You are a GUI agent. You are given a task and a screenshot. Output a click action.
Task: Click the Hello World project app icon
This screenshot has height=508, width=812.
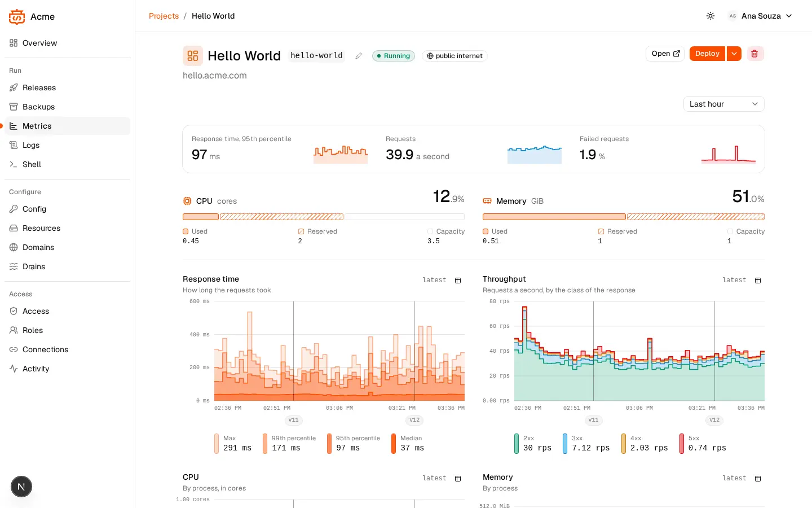click(193, 56)
